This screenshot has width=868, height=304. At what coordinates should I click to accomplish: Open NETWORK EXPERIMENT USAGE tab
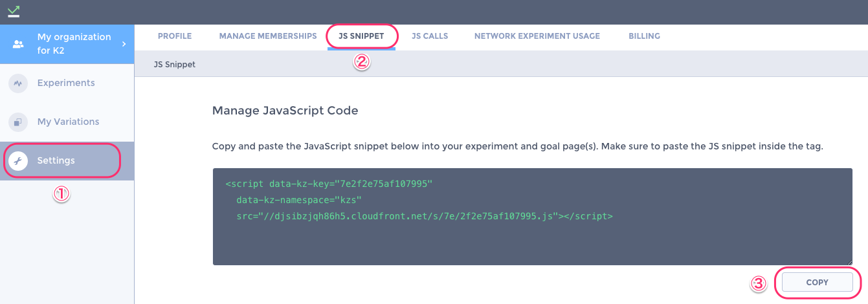coord(537,36)
